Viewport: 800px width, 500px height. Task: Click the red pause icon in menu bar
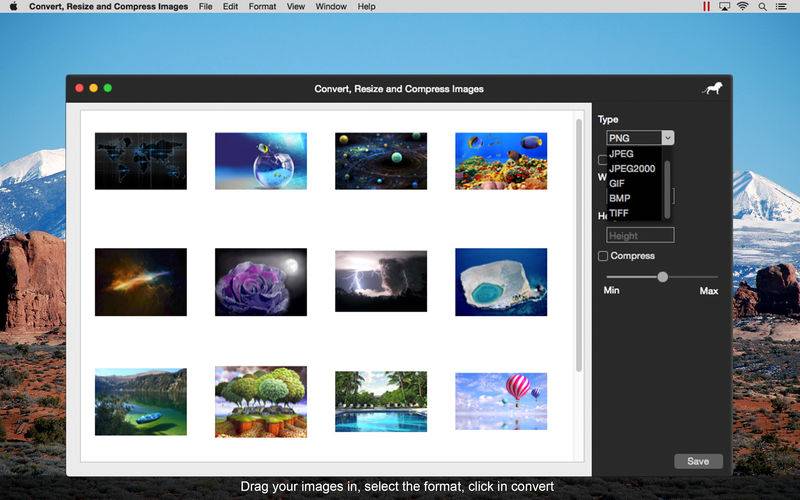click(x=706, y=6)
